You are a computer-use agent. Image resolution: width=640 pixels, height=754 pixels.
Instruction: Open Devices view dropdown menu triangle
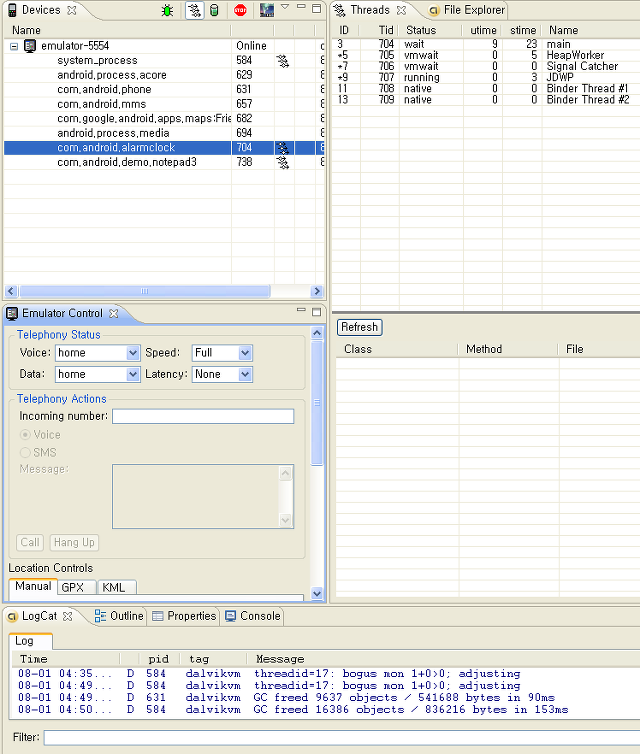[x=285, y=7]
